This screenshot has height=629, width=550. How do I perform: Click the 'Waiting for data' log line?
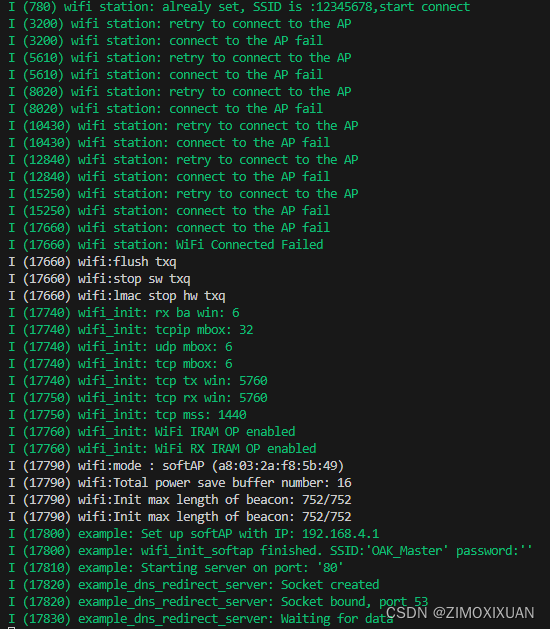coord(201,619)
